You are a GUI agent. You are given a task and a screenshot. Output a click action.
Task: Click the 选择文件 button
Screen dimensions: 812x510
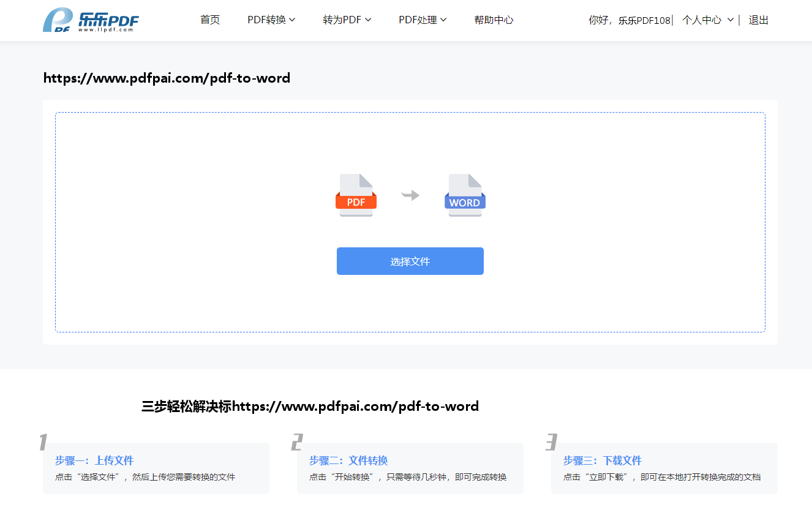(x=410, y=261)
